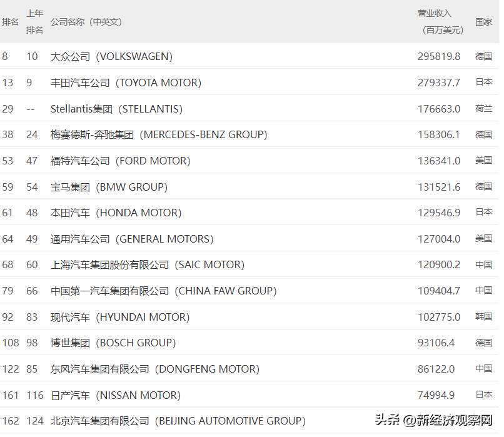504x437 pixels.
Task: Click Toyota revenue value 279337.7
Action: (x=439, y=83)
